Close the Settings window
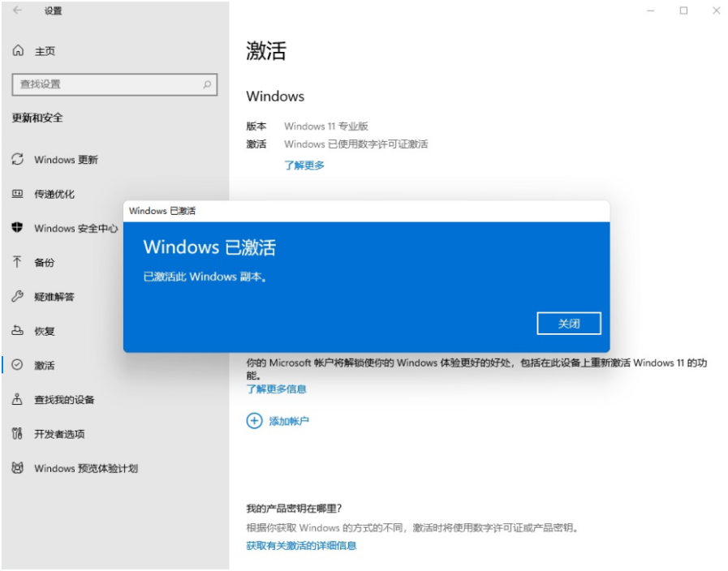 (x=717, y=11)
